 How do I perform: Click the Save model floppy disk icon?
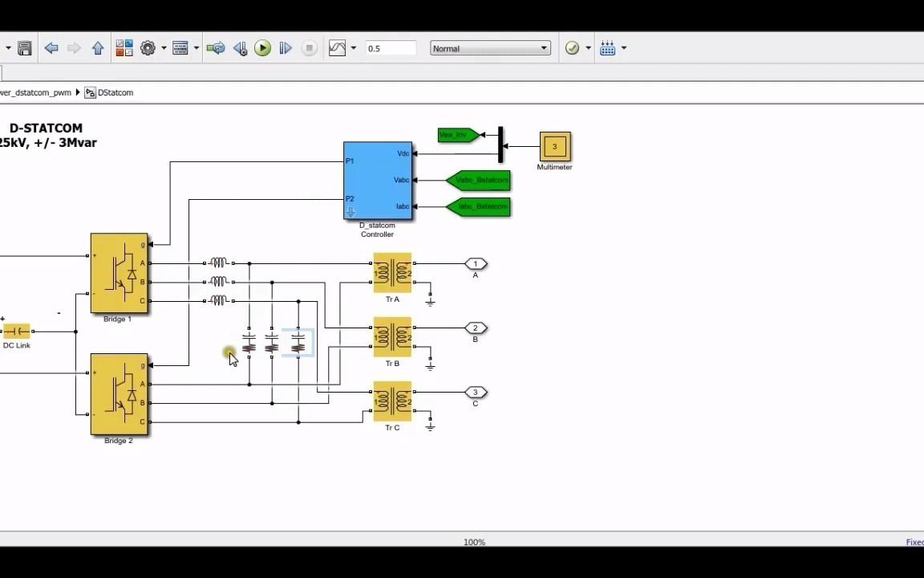(24, 48)
